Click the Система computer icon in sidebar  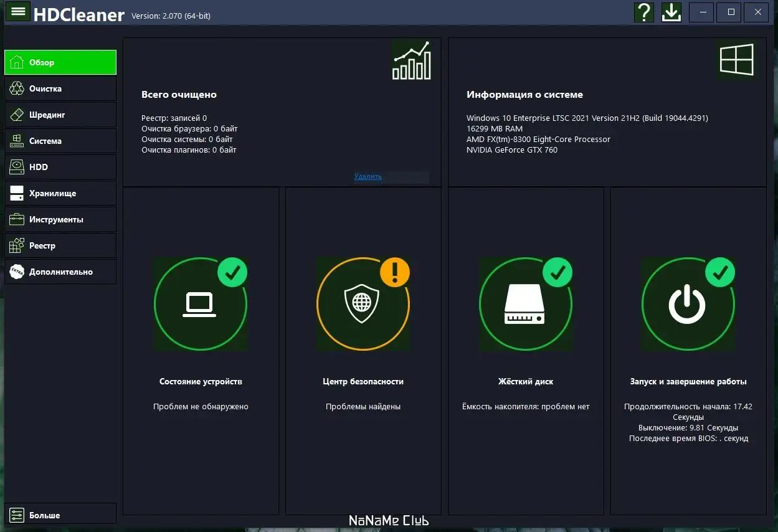pos(17,141)
